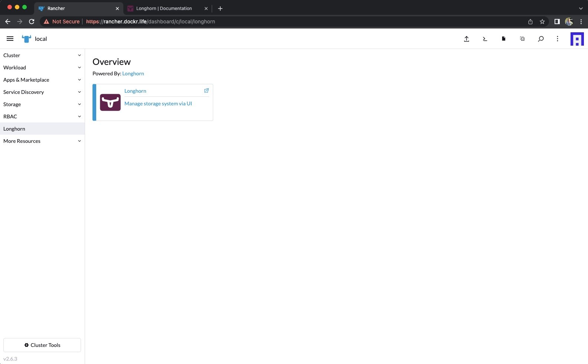This screenshot has width=588, height=364.
Task: Open the hamburger navigation menu
Action: (10, 39)
